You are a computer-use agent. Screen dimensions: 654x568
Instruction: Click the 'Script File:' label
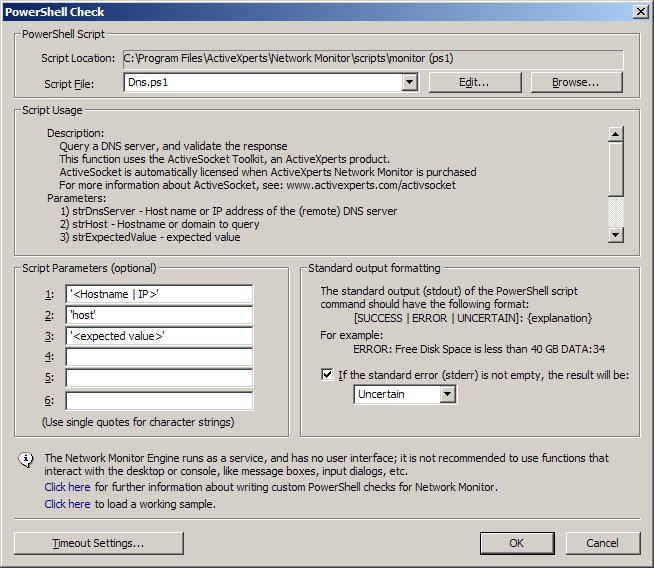click(x=69, y=84)
